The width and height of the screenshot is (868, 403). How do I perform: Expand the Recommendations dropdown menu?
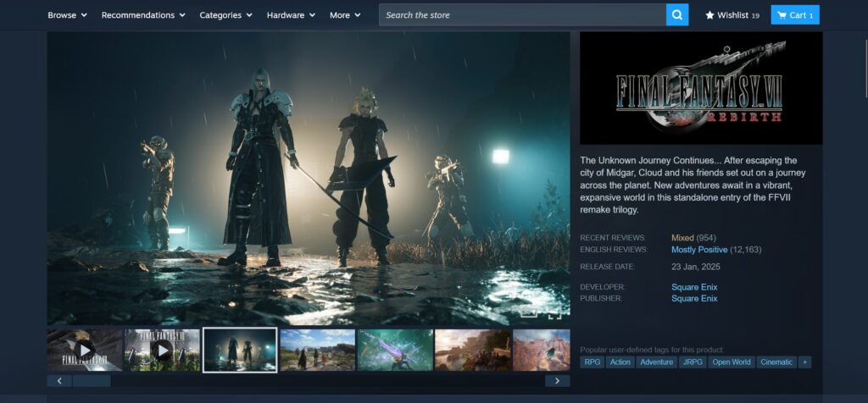click(143, 15)
